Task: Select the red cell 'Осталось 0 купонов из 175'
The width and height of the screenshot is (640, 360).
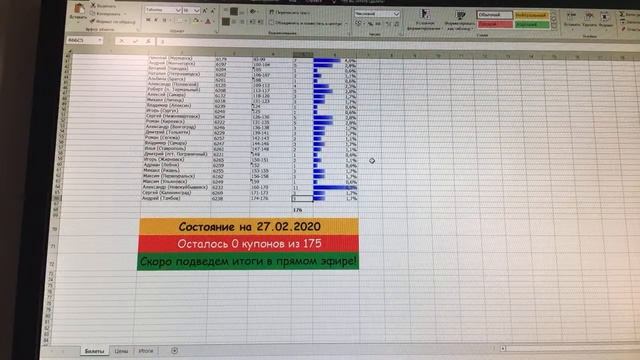Action: (249, 244)
